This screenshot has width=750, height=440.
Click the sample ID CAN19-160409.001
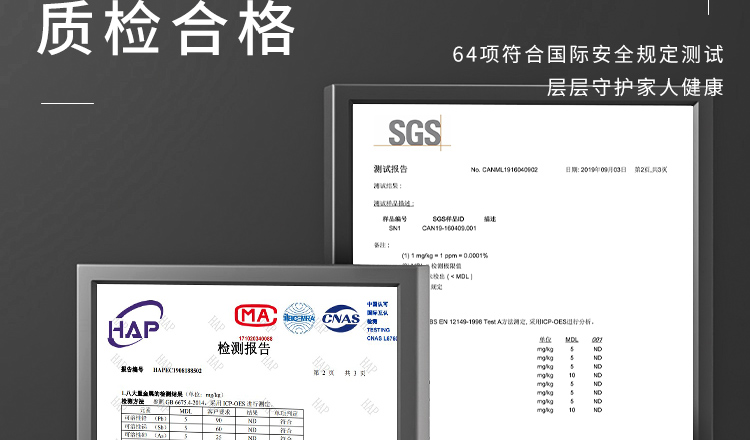pos(449,228)
